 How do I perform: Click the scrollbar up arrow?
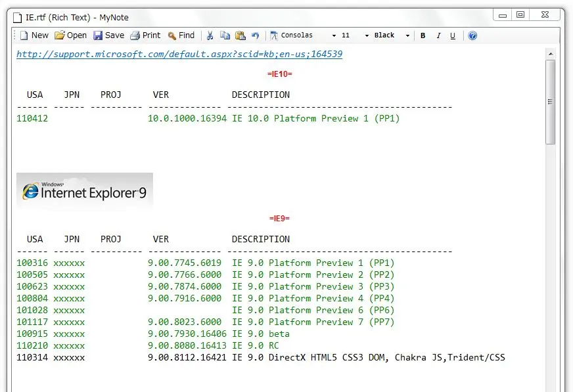pos(550,53)
